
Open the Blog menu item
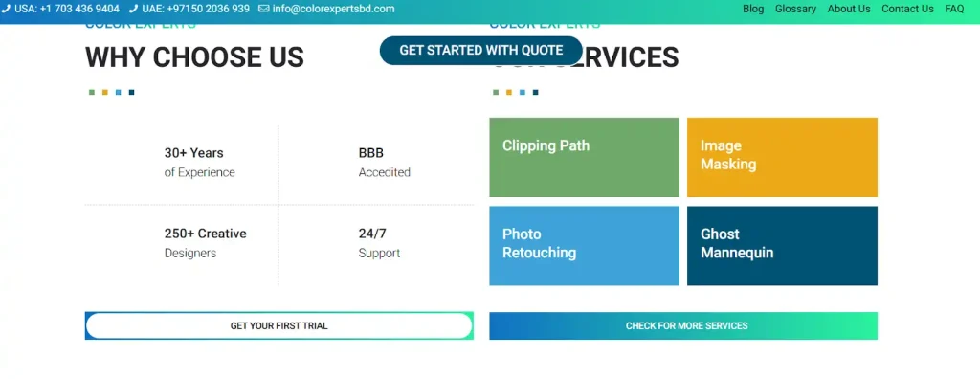(x=753, y=9)
